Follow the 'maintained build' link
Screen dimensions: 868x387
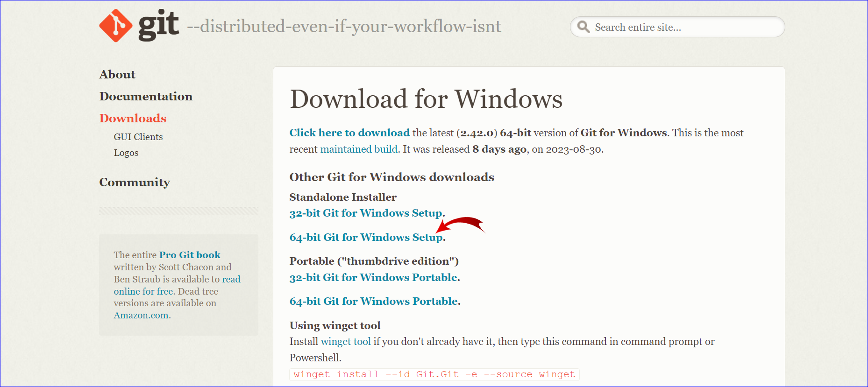[359, 149]
